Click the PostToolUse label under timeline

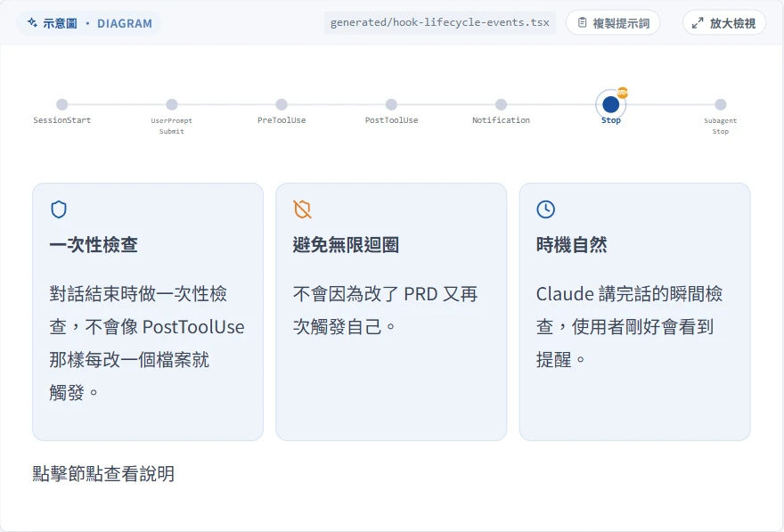pyautogui.click(x=391, y=120)
